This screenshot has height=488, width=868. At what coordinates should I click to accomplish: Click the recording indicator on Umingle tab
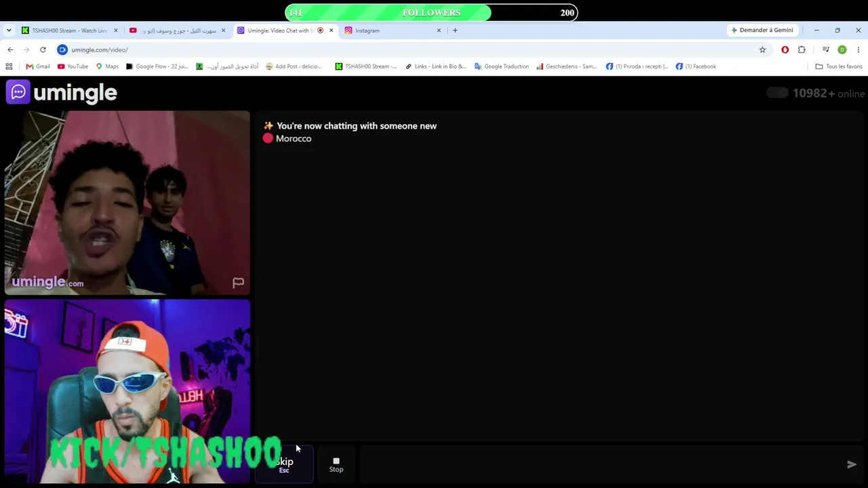[320, 30]
